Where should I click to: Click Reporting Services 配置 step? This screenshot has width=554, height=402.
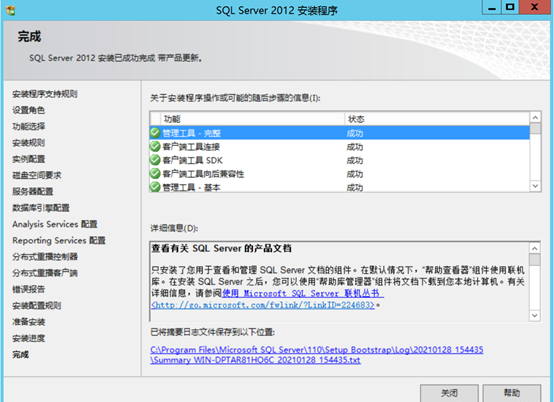point(59,240)
